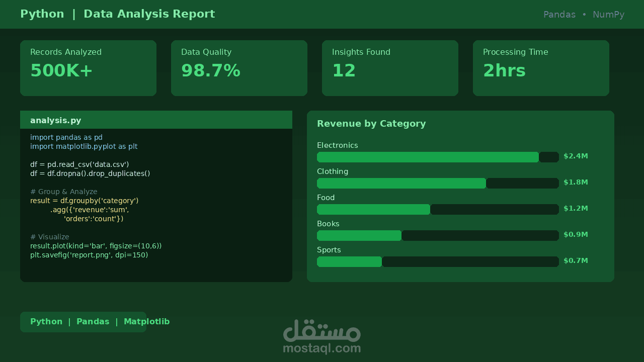This screenshot has width=644, height=362.
Task: Click the plt.savefig('report.png') code line
Action: click(89, 255)
